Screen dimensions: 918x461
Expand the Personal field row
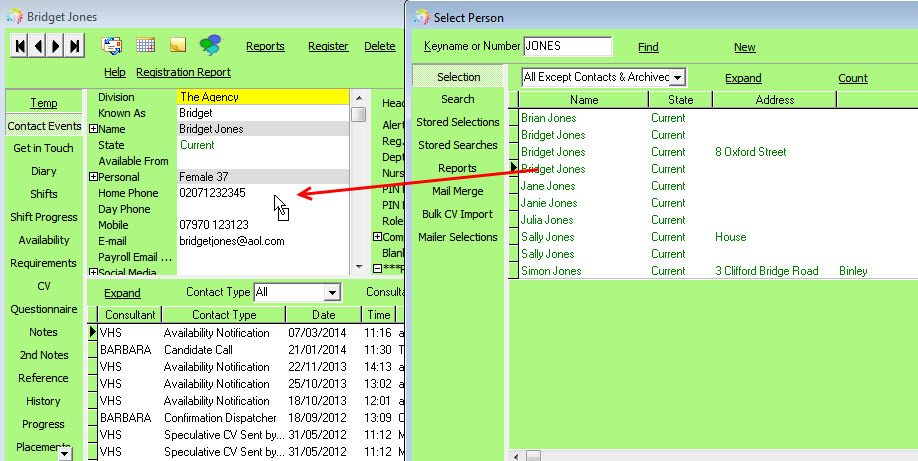click(93, 177)
